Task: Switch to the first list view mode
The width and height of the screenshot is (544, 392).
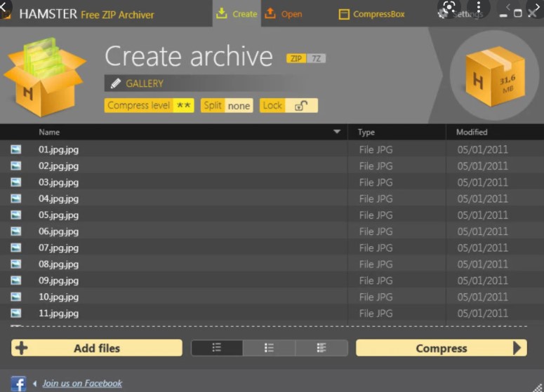Action: tap(217, 348)
